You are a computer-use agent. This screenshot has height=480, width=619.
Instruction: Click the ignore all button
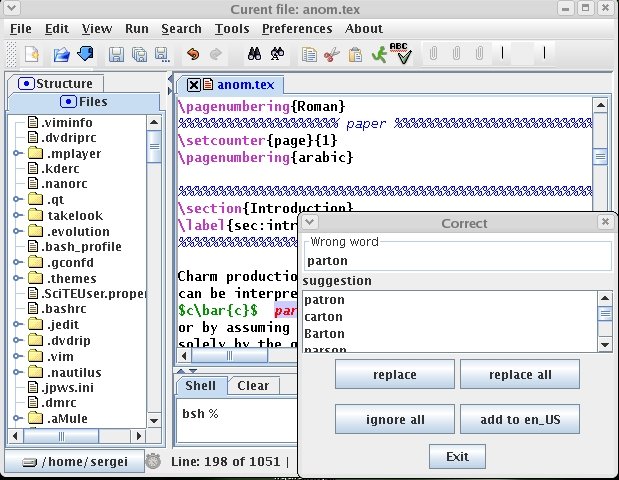pos(395,419)
